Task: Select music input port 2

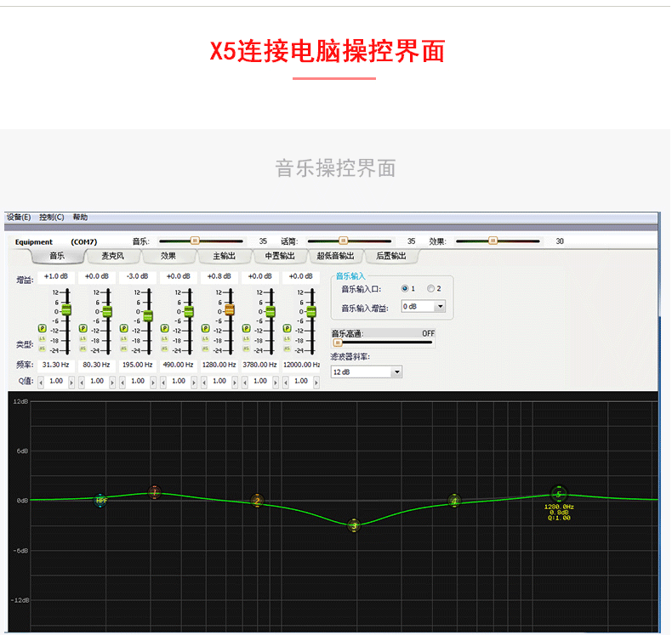Action: click(x=430, y=288)
